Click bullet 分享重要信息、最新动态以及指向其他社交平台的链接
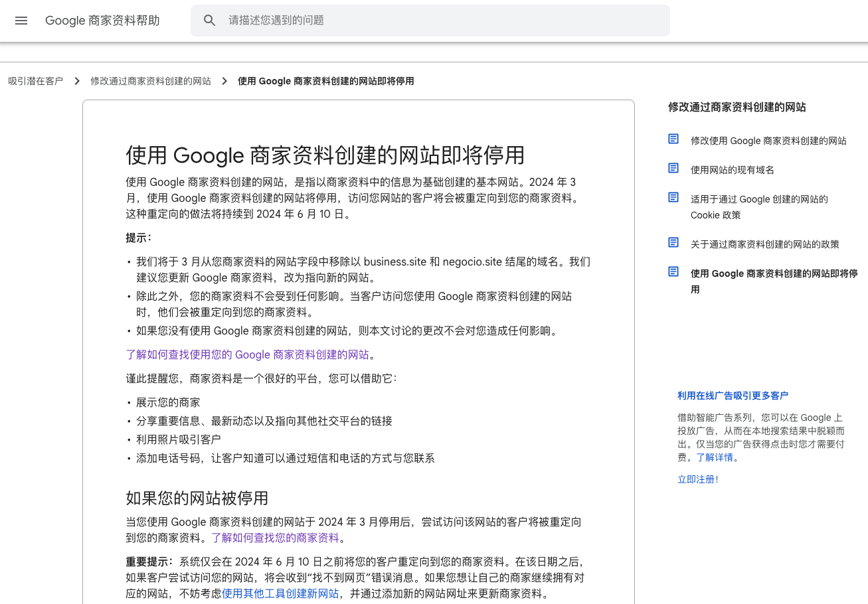 coord(264,421)
